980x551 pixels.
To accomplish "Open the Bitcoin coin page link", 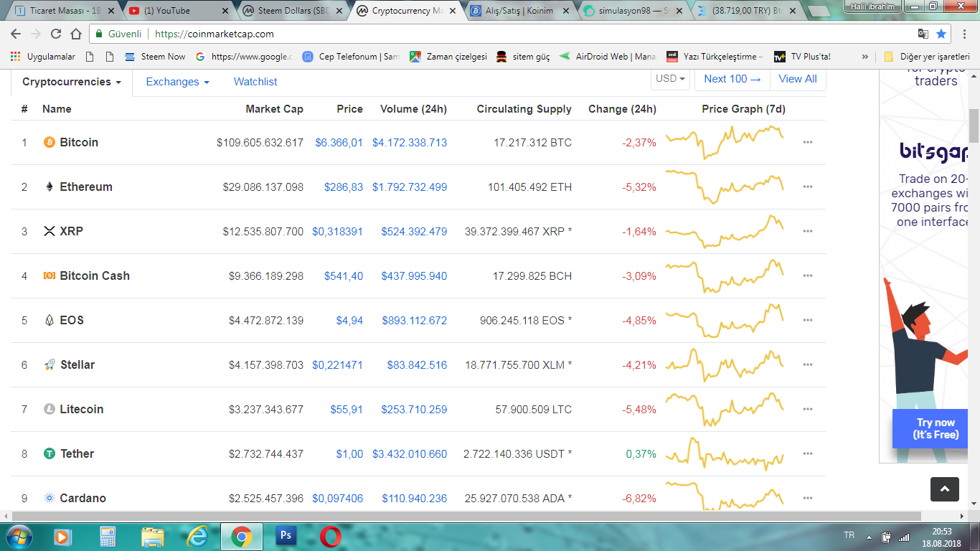I will tap(79, 142).
